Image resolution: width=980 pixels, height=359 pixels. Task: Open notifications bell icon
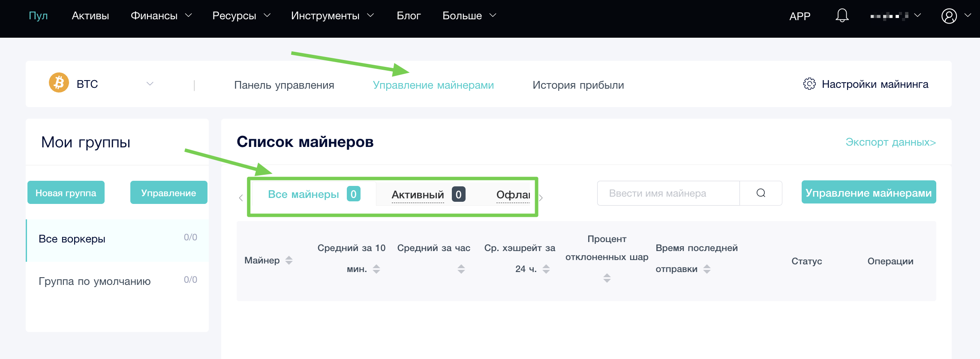(x=842, y=16)
